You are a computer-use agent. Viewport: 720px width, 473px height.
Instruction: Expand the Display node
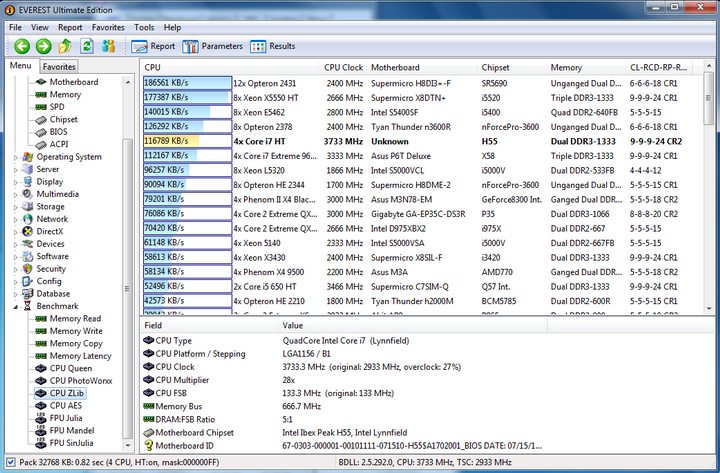15,182
